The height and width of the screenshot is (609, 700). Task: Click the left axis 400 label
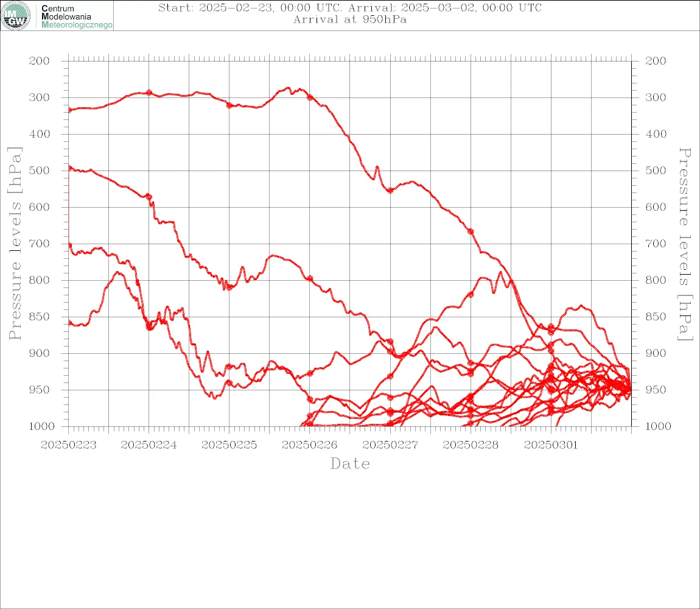pyautogui.click(x=40, y=134)
